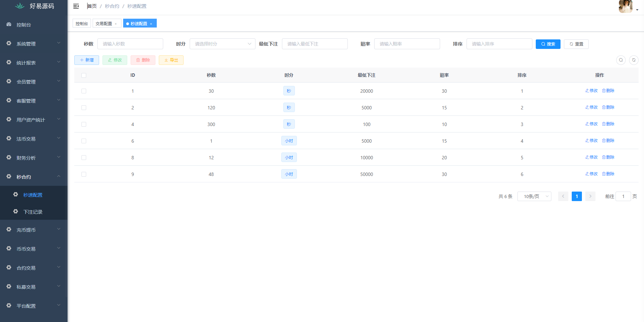Click the 新增 button

(87, 60)
